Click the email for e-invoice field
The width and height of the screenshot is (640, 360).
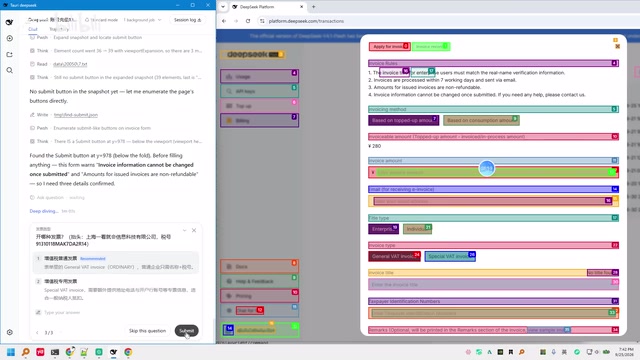pyautogui.click(x=493, y=201)
